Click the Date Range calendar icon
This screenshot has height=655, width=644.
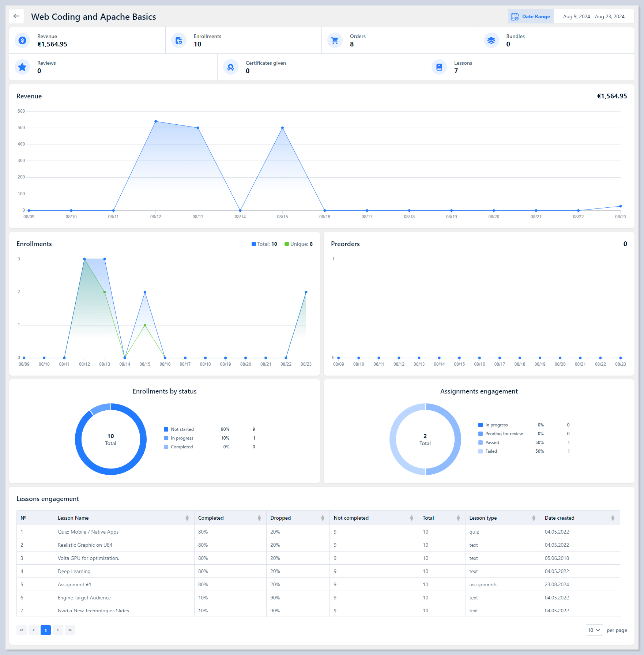click(x=515, y=16)
